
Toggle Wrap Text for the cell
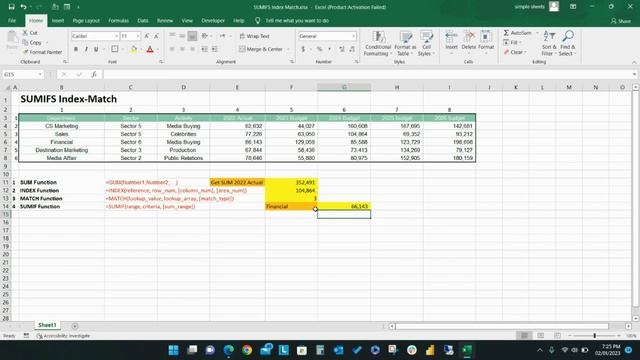(x=255, y=36)
